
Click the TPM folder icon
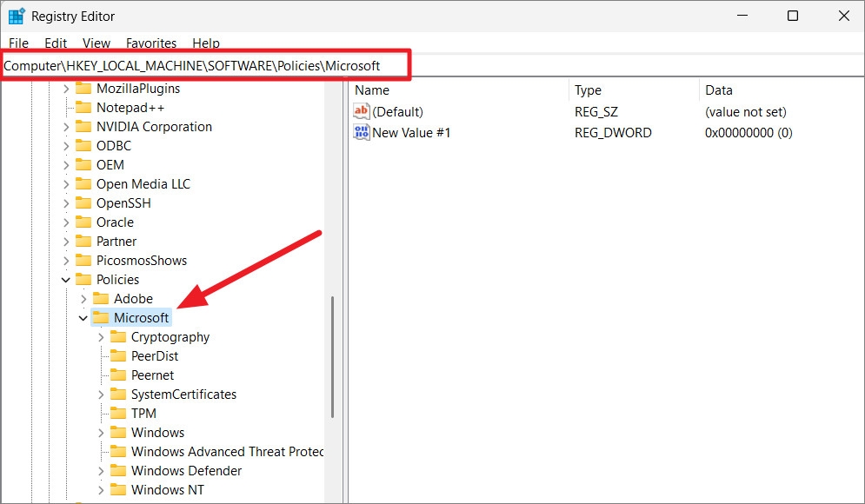118,413
